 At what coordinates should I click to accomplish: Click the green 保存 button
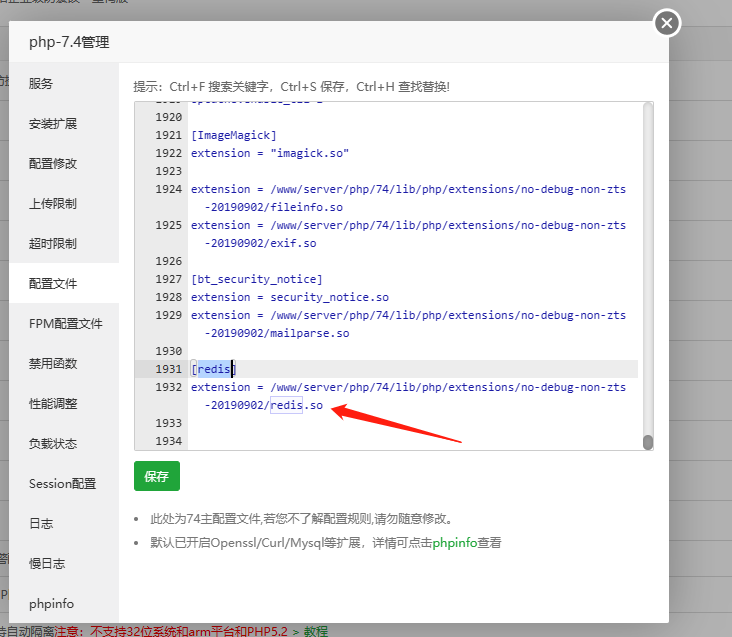(156, 476)
